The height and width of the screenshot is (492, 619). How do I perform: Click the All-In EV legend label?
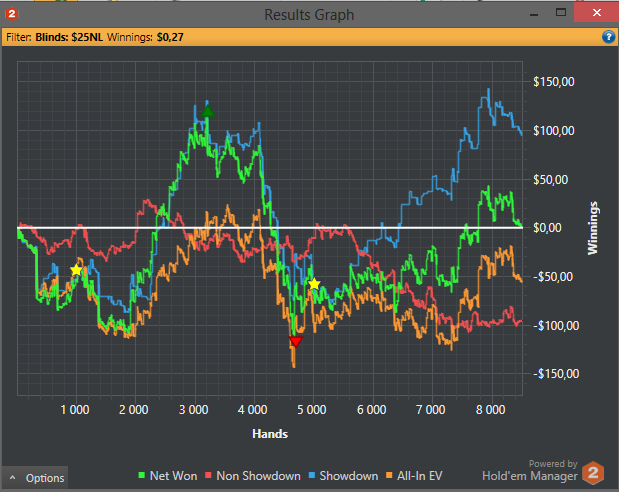click(x=420, y=476)
